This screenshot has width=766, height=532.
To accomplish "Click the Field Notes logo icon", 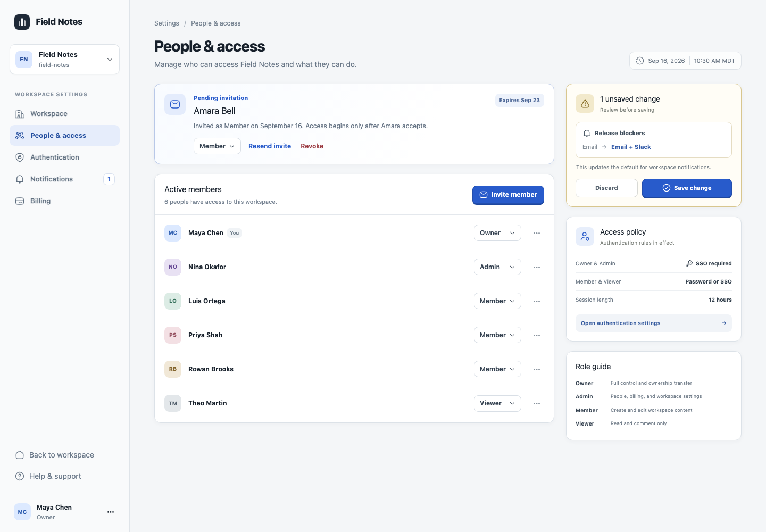I will 22,22.
